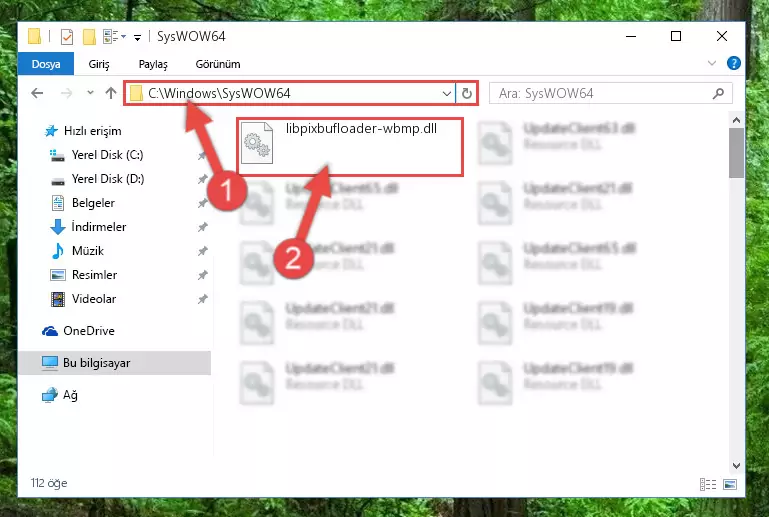The height and width of the screenshot is (517, 769).
Task: Expand the address bar history dropdown
Action: tap(447, 93)
